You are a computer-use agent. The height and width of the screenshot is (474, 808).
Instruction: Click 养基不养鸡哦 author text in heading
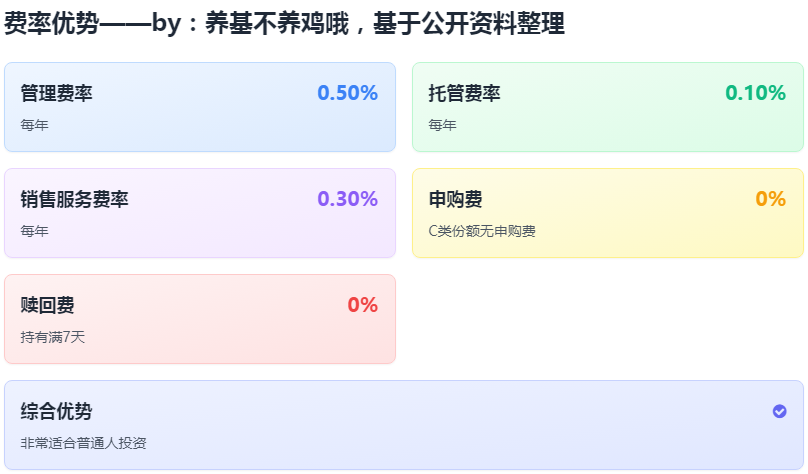coord(277,24)
